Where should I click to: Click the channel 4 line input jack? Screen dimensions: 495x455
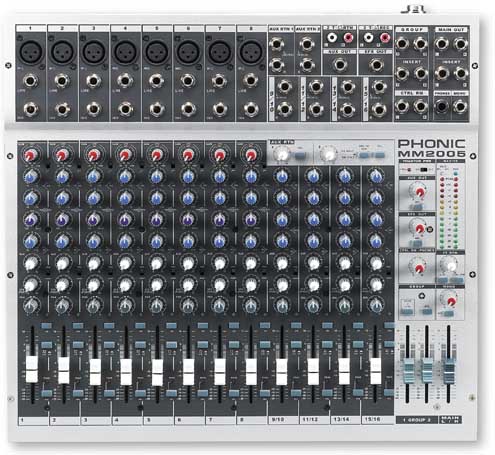coord(125,81)
